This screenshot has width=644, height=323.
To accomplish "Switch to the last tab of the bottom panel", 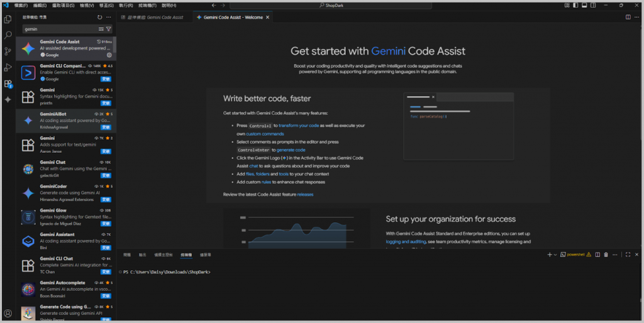I will point(206,255).
